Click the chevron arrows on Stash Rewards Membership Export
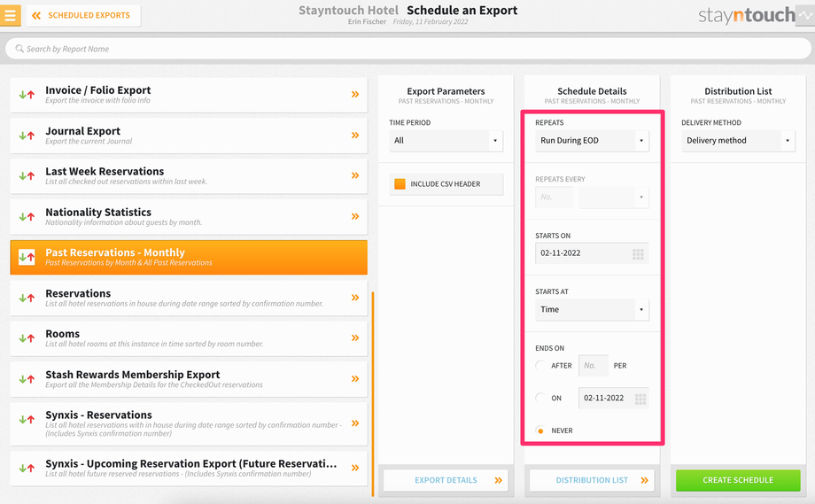815x504 pixels. (x=355, y=378)
